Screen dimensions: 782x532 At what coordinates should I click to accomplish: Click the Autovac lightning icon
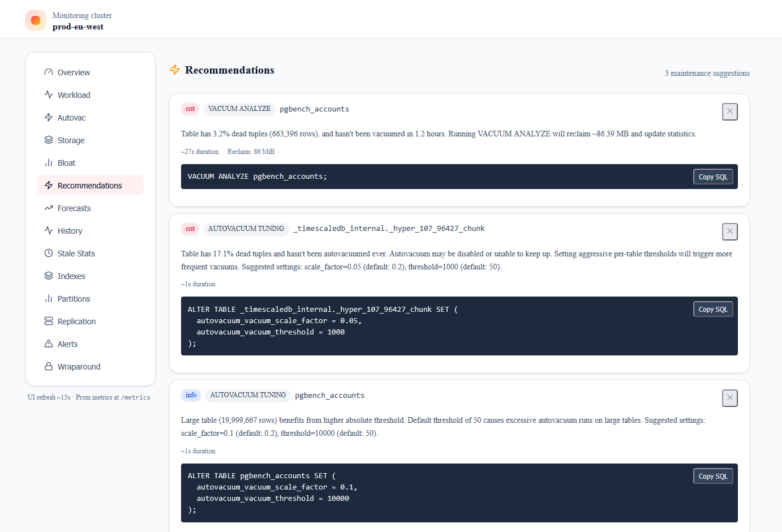point(49,117)
